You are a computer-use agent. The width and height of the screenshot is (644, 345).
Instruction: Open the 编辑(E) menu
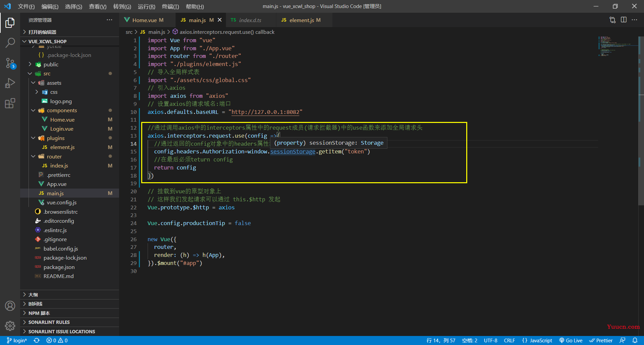[x=50, y=6]
